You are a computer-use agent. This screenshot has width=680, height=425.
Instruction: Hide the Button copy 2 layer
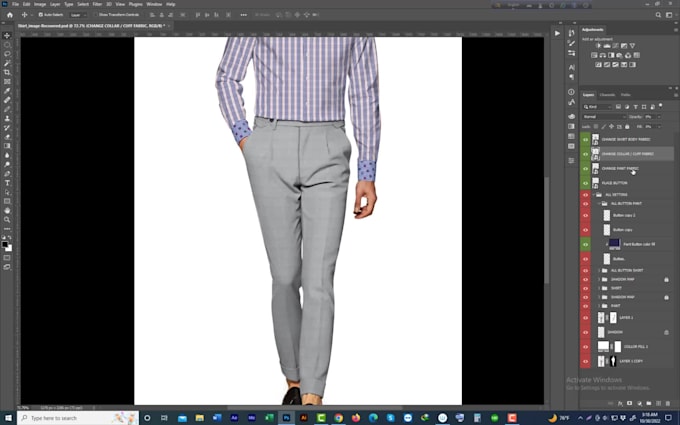tap(585, 216)
